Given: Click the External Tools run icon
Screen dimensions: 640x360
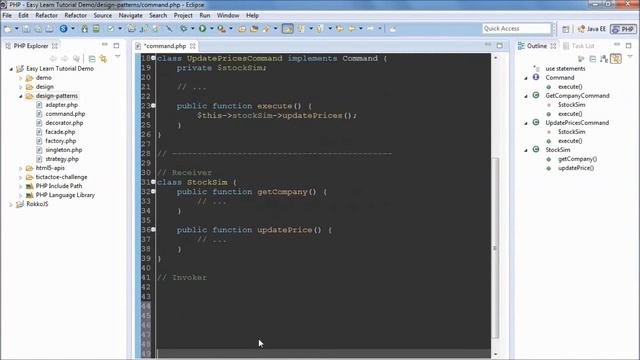Looking at the screenshot, I should [x=221, y=29].
